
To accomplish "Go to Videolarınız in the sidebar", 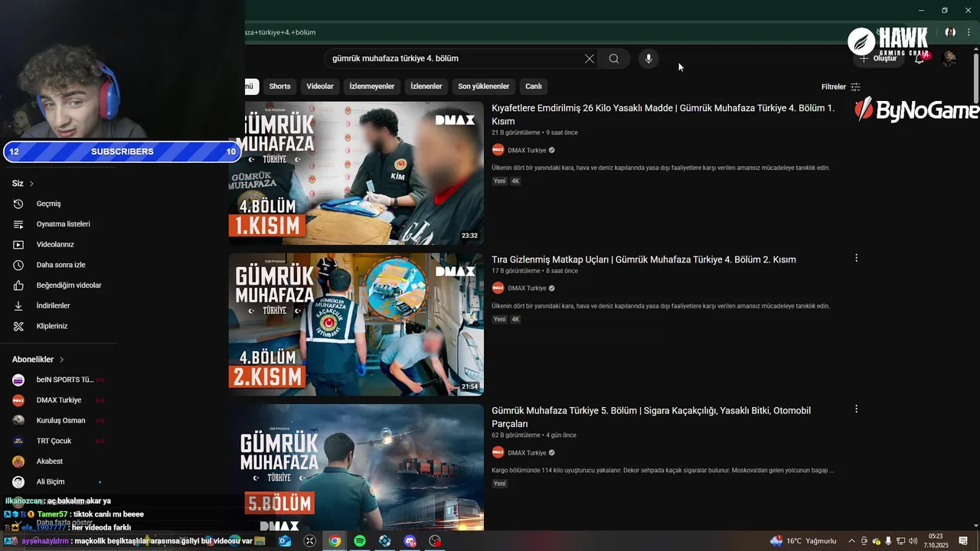I will pyautogui.click(x=55, y=244).
